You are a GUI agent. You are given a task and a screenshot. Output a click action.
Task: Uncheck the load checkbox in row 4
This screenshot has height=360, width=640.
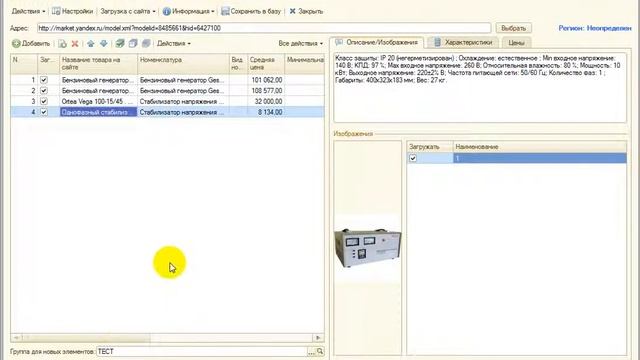pos(44,112)
